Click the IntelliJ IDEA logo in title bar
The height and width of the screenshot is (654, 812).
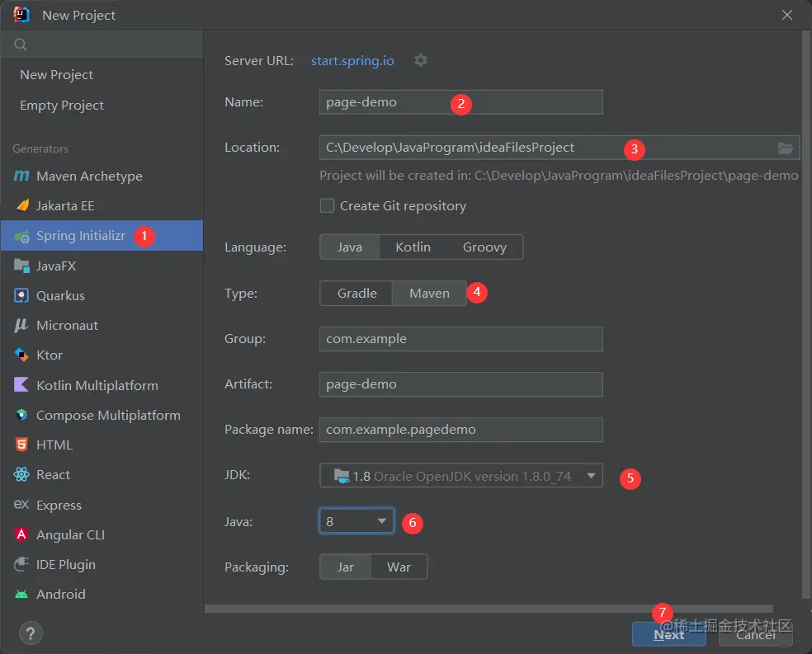coord(21,15)
